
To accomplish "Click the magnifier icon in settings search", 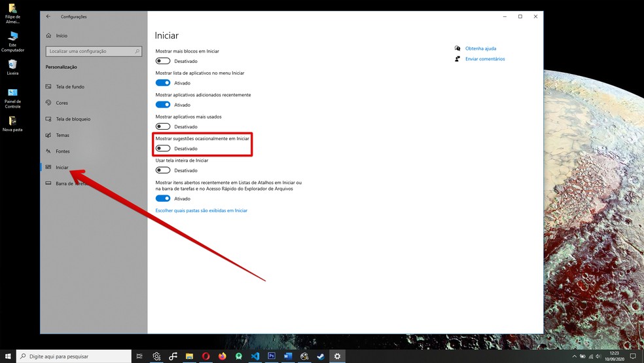I will click(137, 51).
